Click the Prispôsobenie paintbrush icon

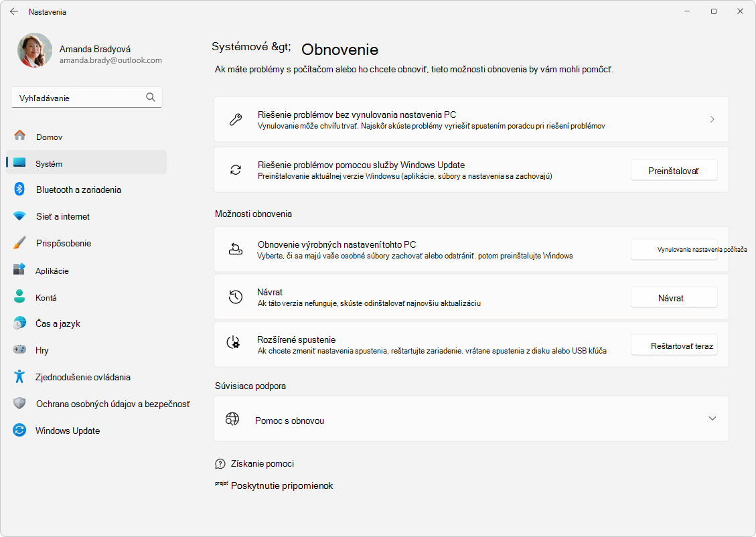pyautogui.click(x=19, y=242)
